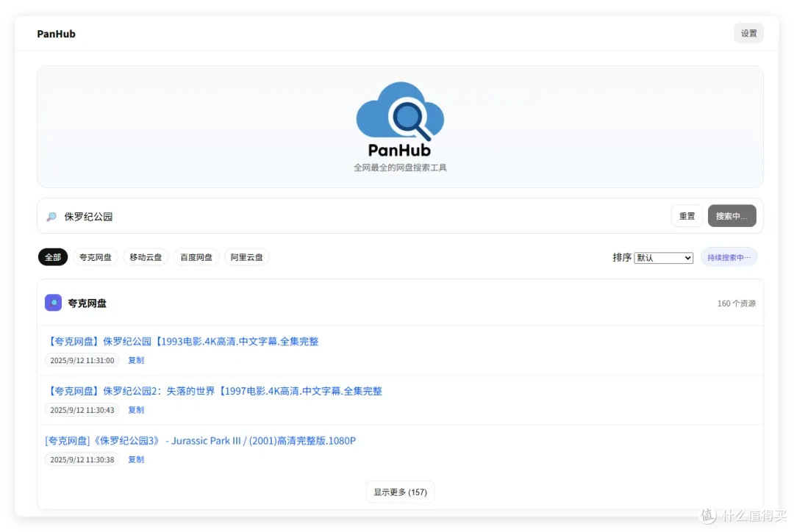The height and width of the screenshot is (532, 794).
Task: Click the 排序 label
Action: point(622,258)
